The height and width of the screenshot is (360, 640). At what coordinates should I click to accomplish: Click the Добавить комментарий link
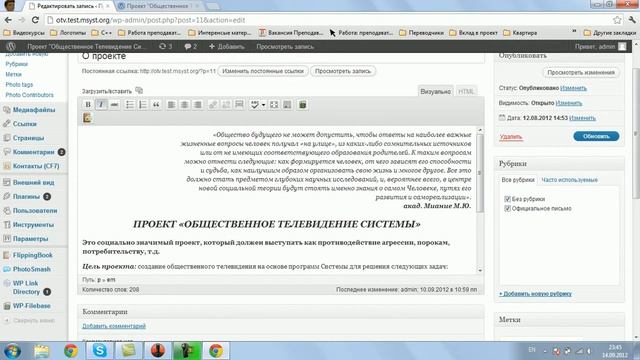click(114, 326)
